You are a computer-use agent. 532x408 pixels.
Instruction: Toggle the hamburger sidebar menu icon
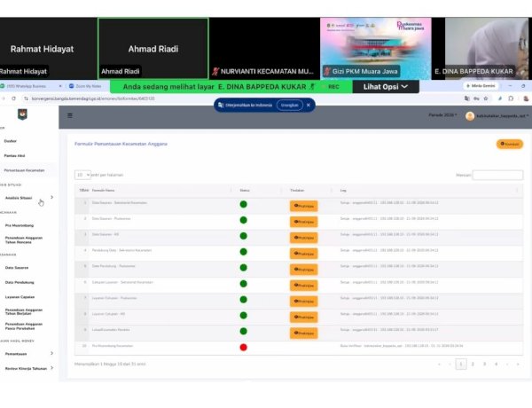pyautogui.click(x=70, y=115)
